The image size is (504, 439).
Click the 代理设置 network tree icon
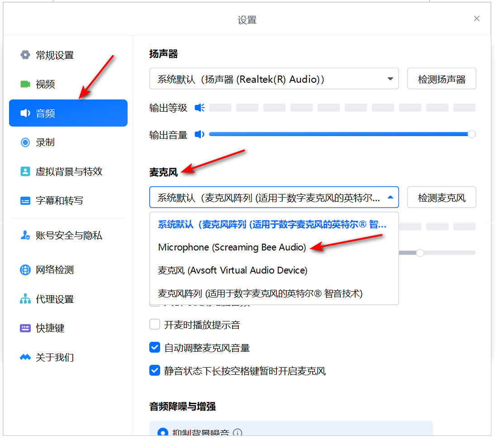(x=25, y=299)
